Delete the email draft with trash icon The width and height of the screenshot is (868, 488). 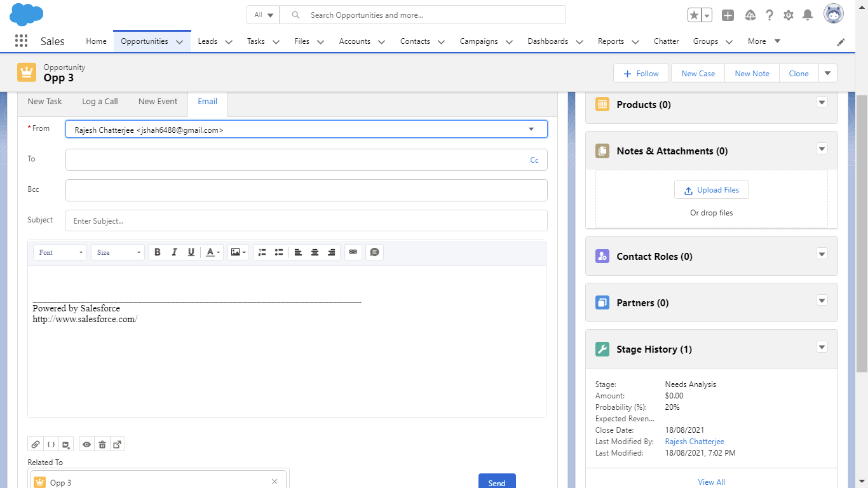click(x=102, y=445)
